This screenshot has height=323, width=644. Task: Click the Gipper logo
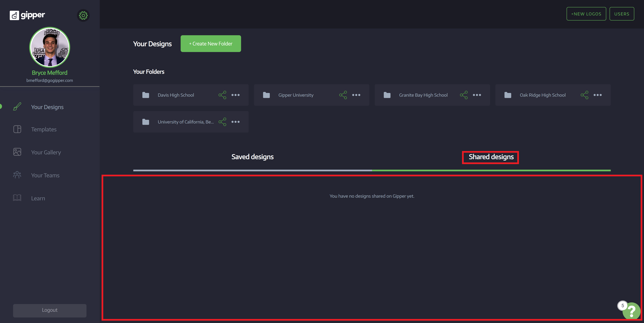27,15
